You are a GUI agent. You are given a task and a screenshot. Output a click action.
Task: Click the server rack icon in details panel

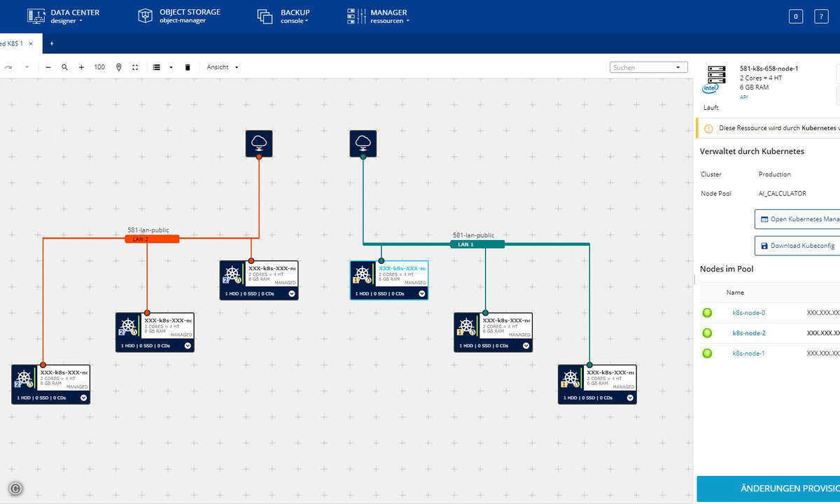click(716, 73)
